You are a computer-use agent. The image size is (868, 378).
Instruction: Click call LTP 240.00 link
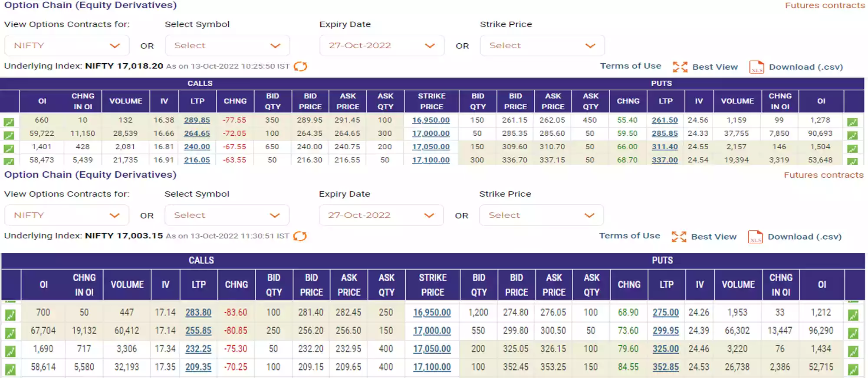(x=197, y=147)
